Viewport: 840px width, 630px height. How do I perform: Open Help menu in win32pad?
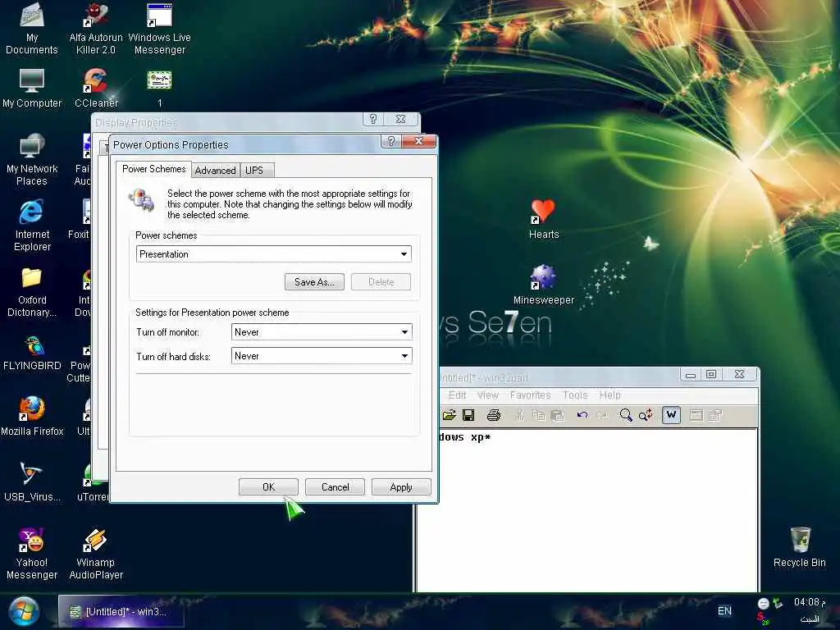pyautogui.click(x=609, y=395)
